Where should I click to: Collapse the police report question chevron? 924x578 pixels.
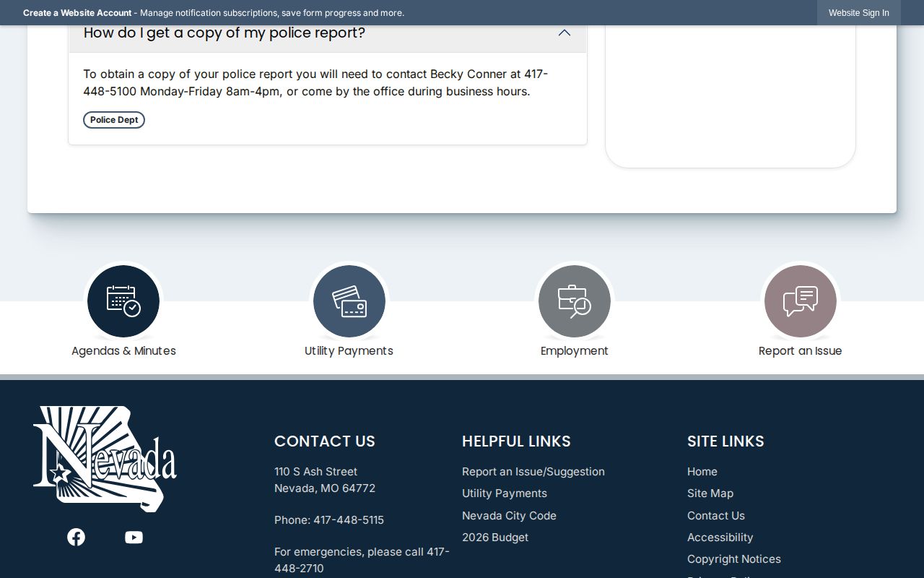point(565,33)
